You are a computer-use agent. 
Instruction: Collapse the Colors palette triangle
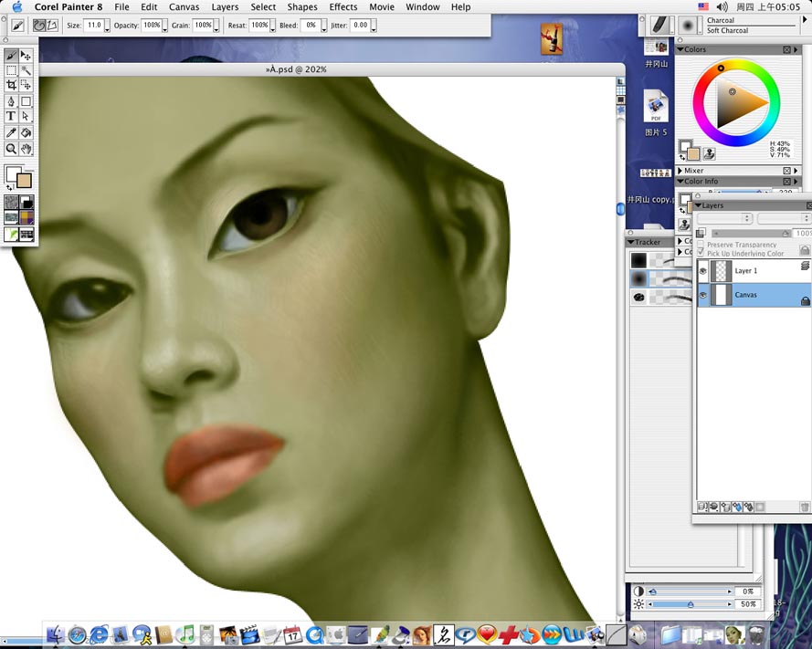[680, 49]
